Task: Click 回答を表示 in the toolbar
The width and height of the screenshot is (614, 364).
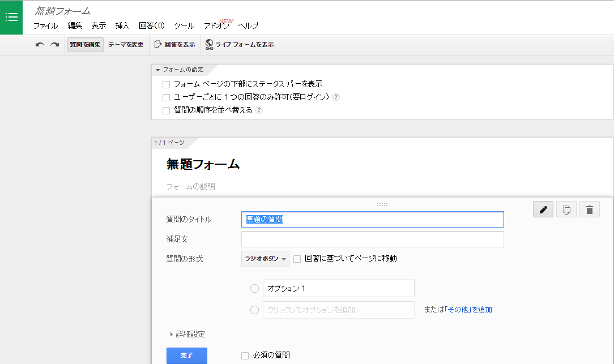Action: [x=175, y=45]
